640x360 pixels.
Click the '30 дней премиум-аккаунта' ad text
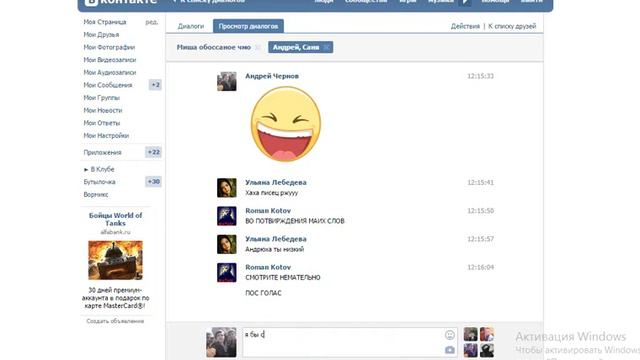116,298
